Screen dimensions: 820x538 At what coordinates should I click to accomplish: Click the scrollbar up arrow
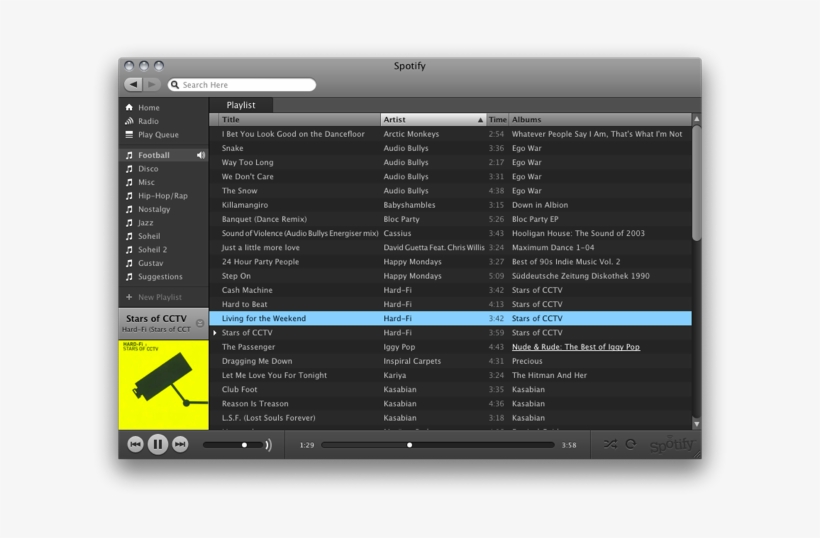(x=696, y=119)
